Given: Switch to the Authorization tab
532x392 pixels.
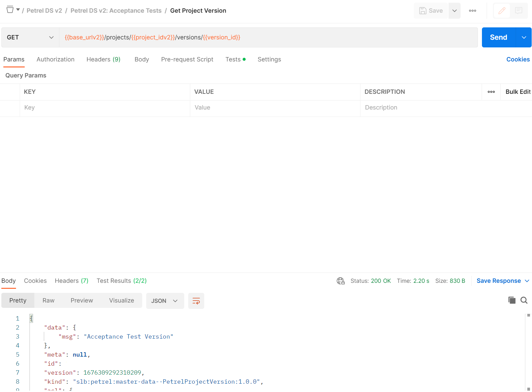Looking at the screenshot, I should click(x=55, y=59).
